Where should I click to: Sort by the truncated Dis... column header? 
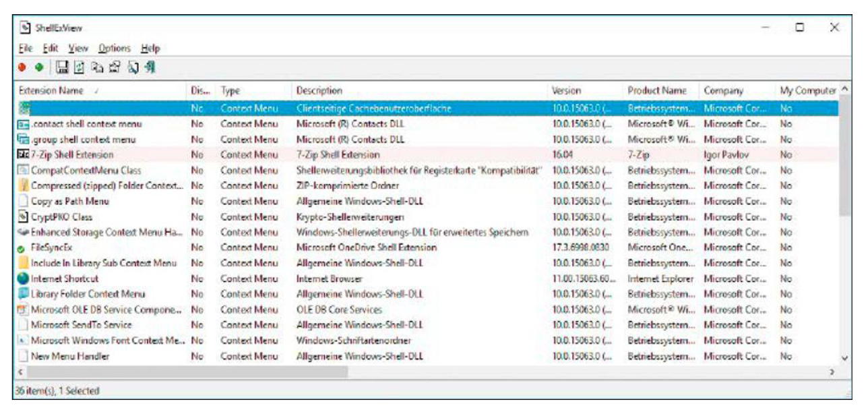(x=201, y=90)
